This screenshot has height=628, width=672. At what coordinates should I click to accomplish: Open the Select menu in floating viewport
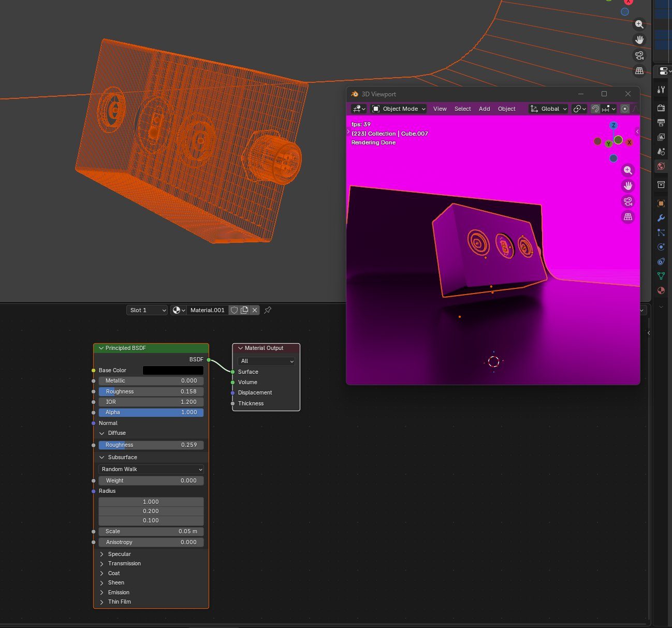pyautogui.click(x=463, y=109)
